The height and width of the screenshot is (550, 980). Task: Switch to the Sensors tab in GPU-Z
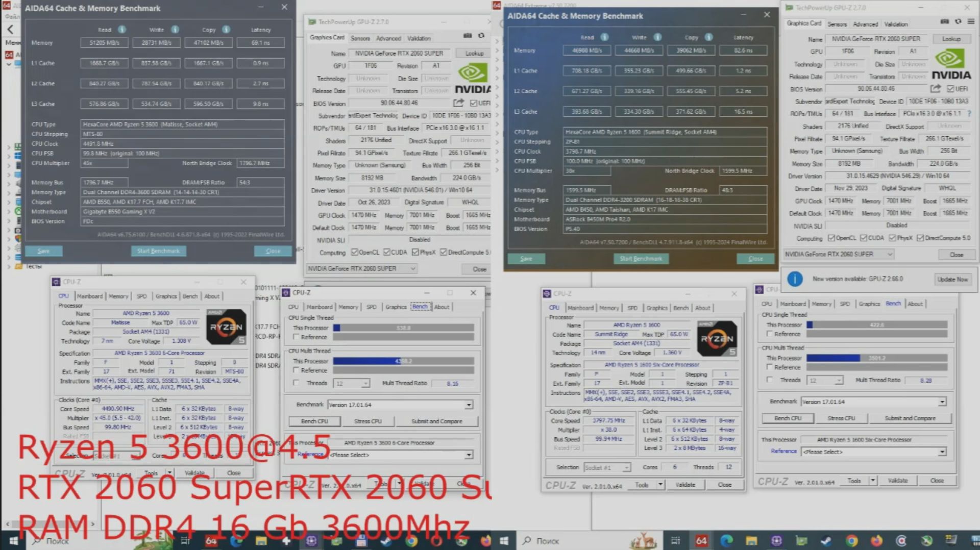click(360, 38)
